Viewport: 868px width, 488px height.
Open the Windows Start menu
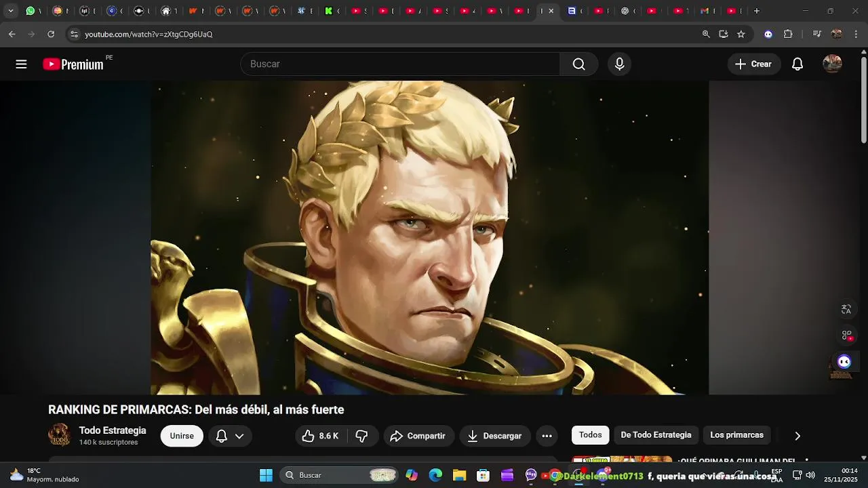266,475
